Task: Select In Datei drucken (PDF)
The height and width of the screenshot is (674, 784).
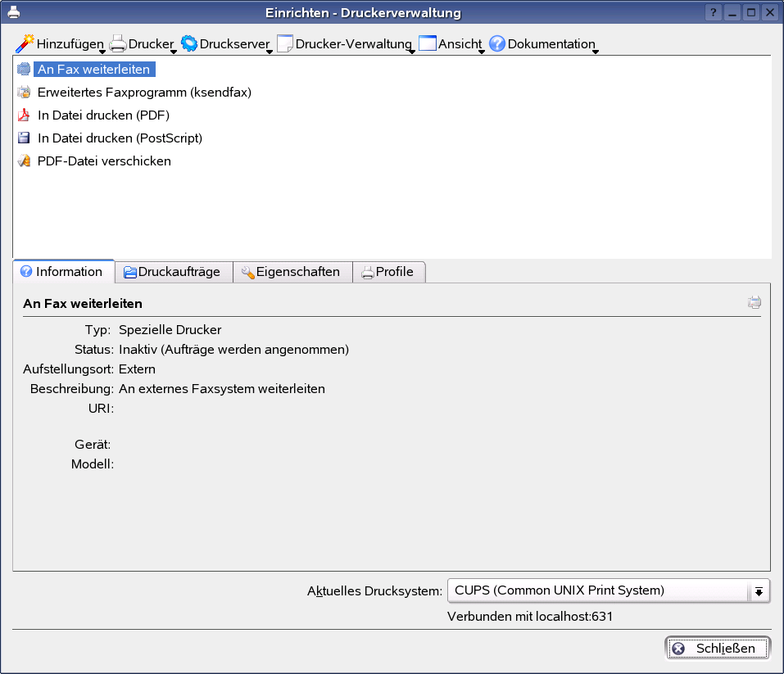Action: (103, 115)
